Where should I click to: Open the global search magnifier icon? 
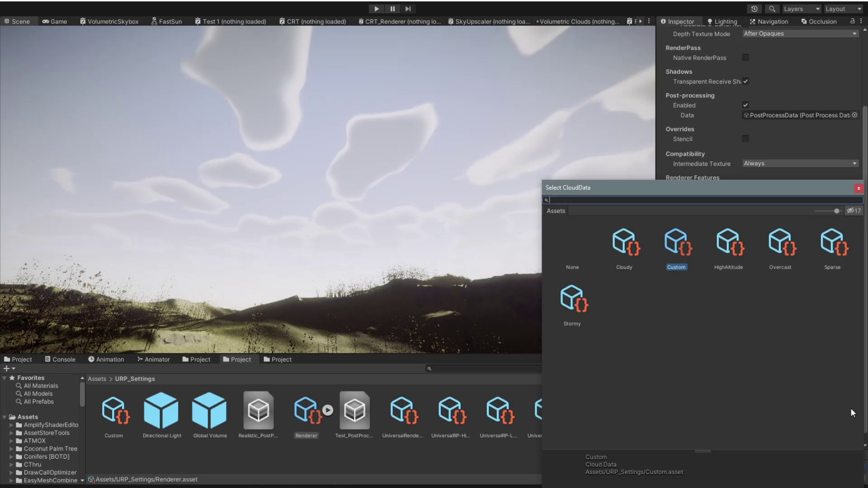point(772,9)
